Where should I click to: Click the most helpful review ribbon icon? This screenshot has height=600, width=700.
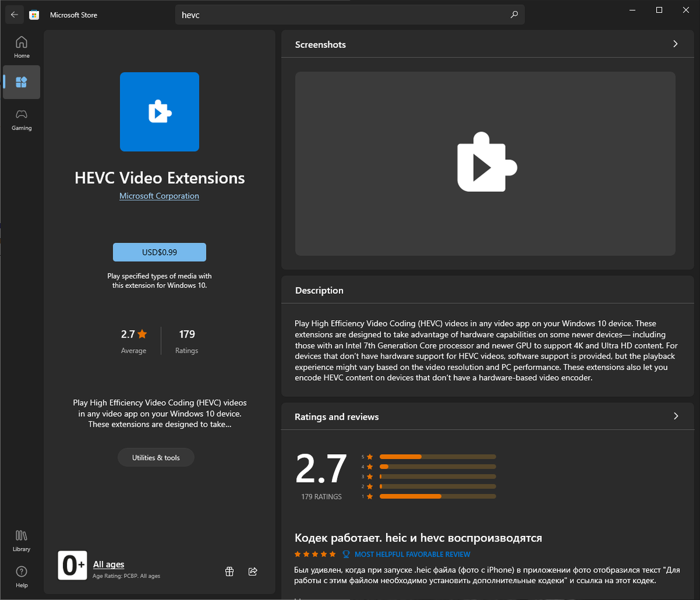point(346,555)
